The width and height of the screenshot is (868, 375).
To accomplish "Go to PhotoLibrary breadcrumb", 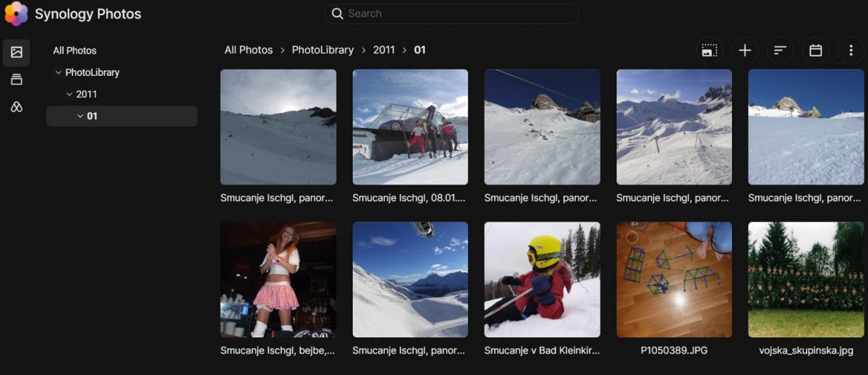I will click(323, 50).
